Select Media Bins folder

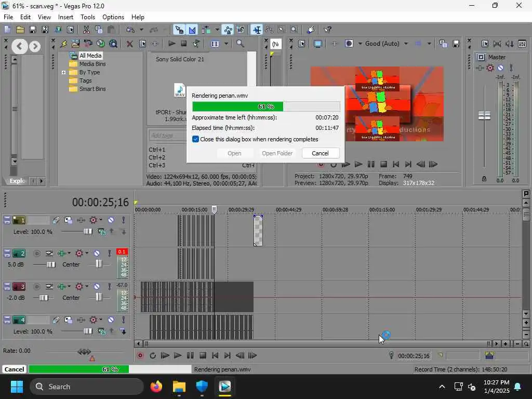click(92, 64)
